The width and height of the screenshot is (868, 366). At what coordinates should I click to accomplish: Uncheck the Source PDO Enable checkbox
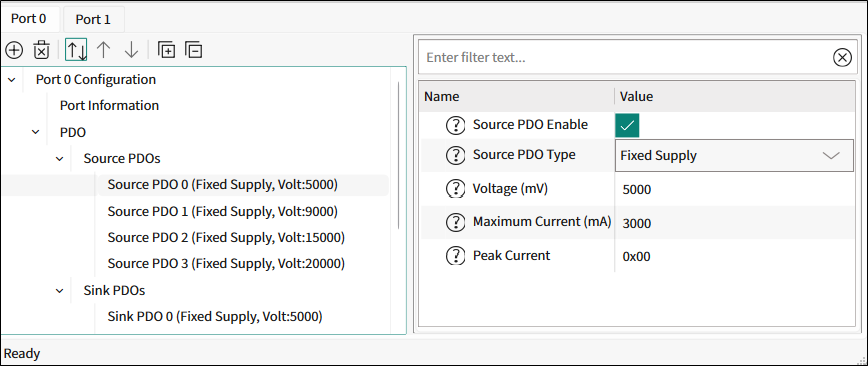click(x=627, y=126)
